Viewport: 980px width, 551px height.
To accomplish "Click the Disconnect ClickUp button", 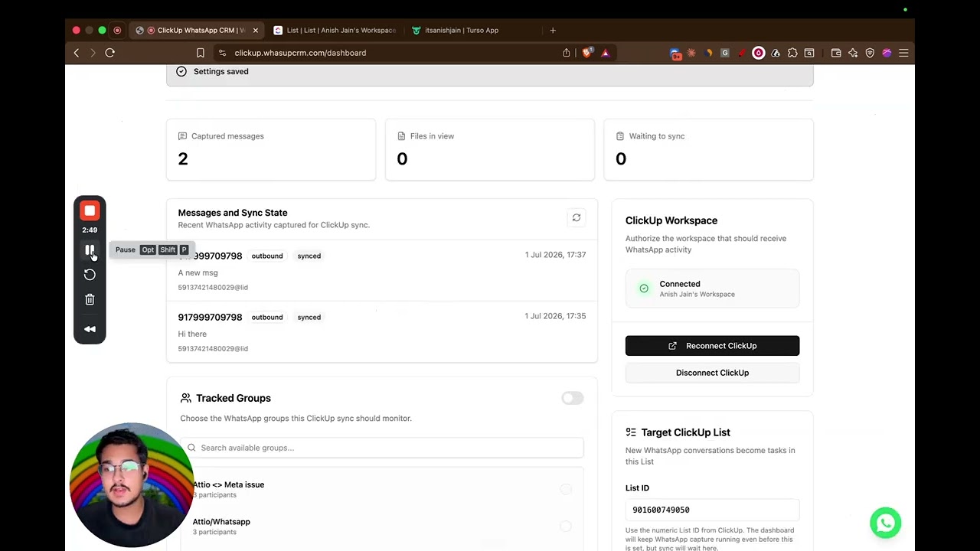I will click(x=712, y=373).
